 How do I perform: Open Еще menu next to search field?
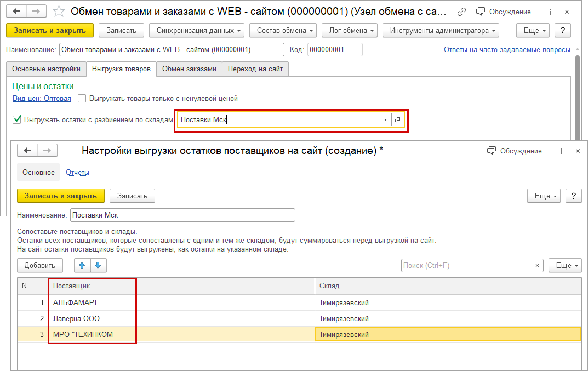[x=565, y=266]
